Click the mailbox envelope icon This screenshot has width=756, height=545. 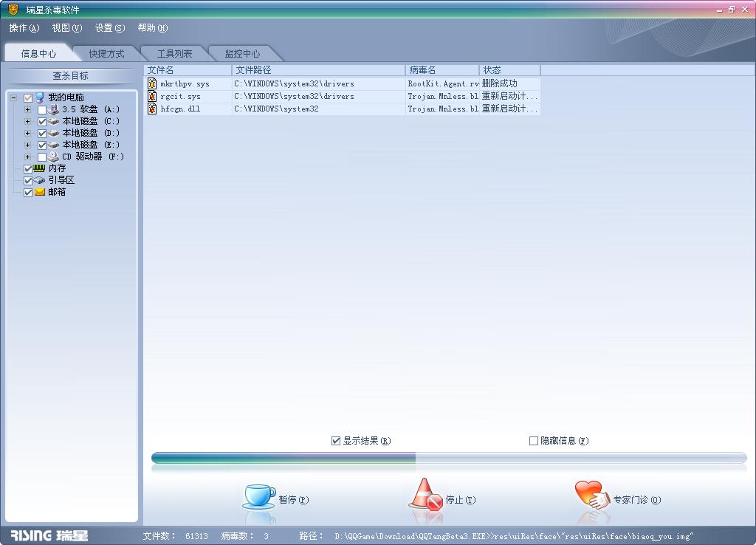click(40, 192)
